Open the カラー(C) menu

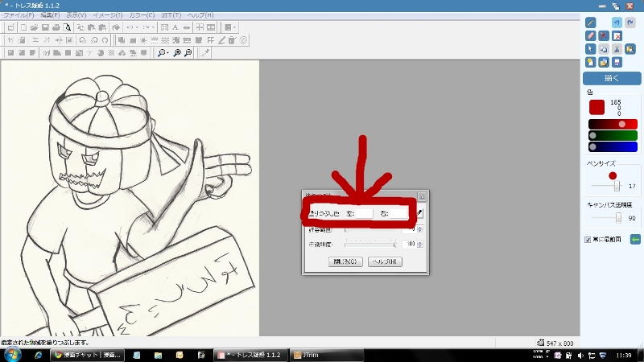tap(142, 15)
